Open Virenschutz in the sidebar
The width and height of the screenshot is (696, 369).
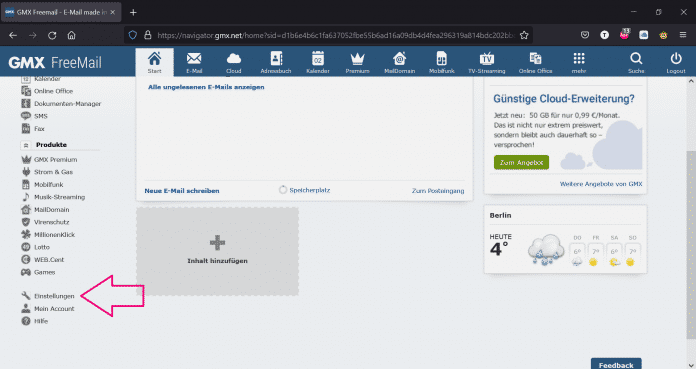coord(45,222)
